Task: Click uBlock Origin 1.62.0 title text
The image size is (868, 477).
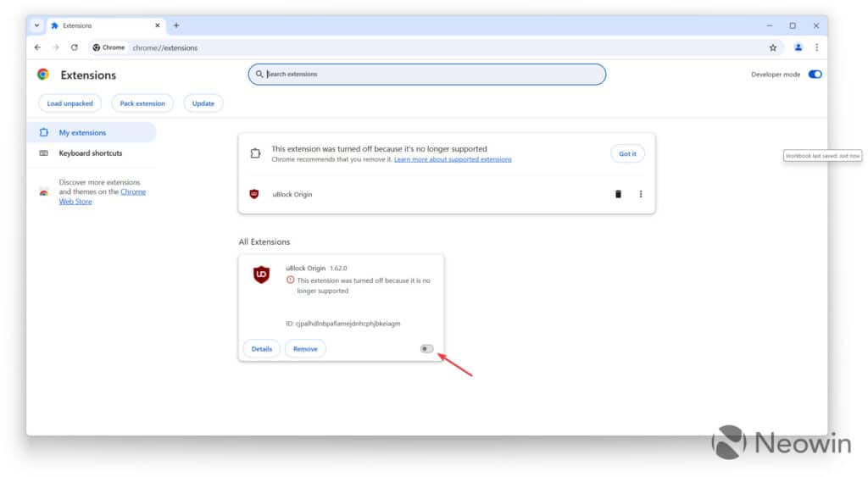Action: coord(316,269)
